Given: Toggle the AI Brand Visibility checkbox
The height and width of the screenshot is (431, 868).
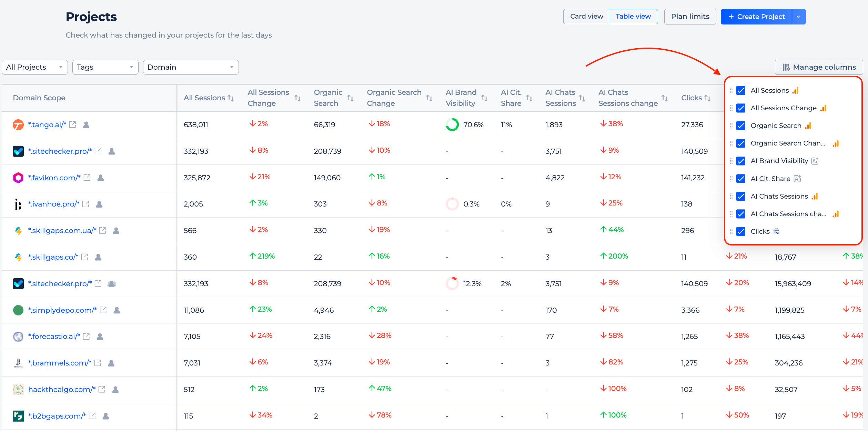Looking at the screenshot, I should [x=741, y=161].
